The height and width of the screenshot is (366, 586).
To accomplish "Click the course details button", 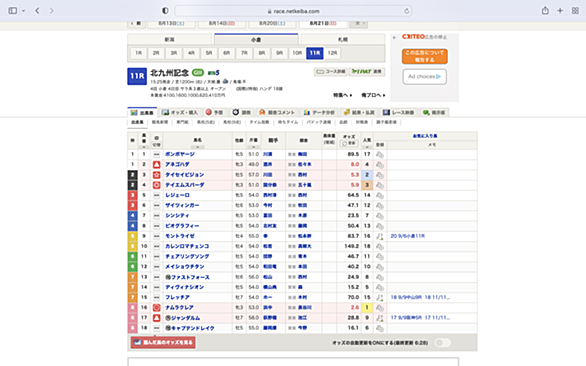I will coord(331,71).
